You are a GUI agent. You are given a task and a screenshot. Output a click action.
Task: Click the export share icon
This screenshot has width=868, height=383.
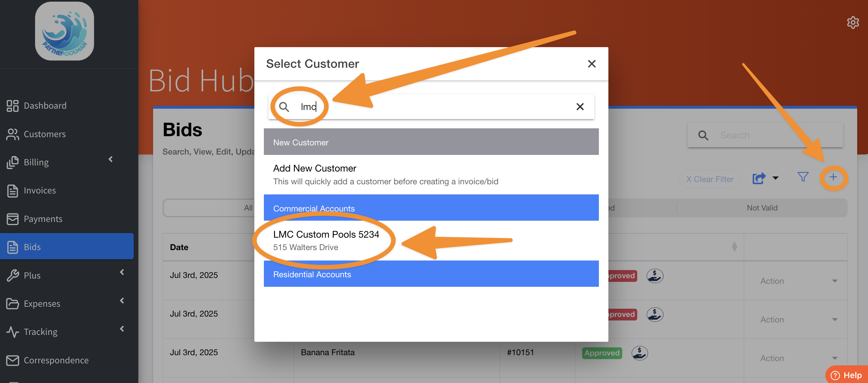coord(759,178)
